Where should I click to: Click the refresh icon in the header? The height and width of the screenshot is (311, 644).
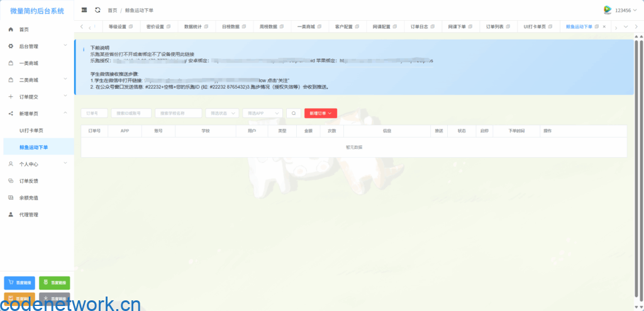pyautogui.click(x=97, y=10)
